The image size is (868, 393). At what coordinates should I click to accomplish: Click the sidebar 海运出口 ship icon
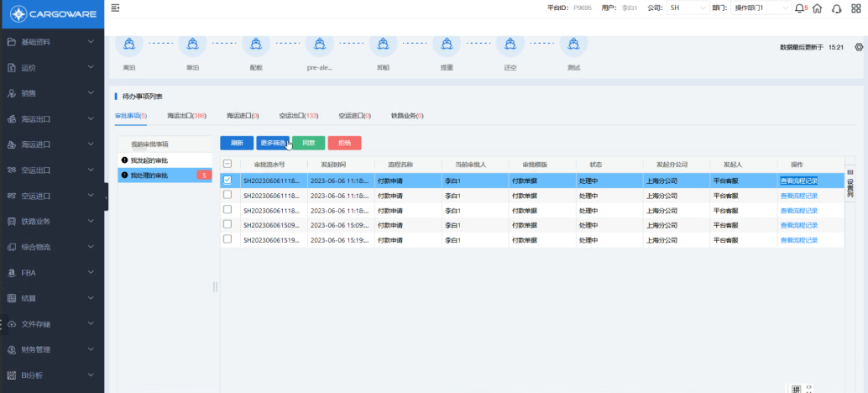click(x=11, y=119)
